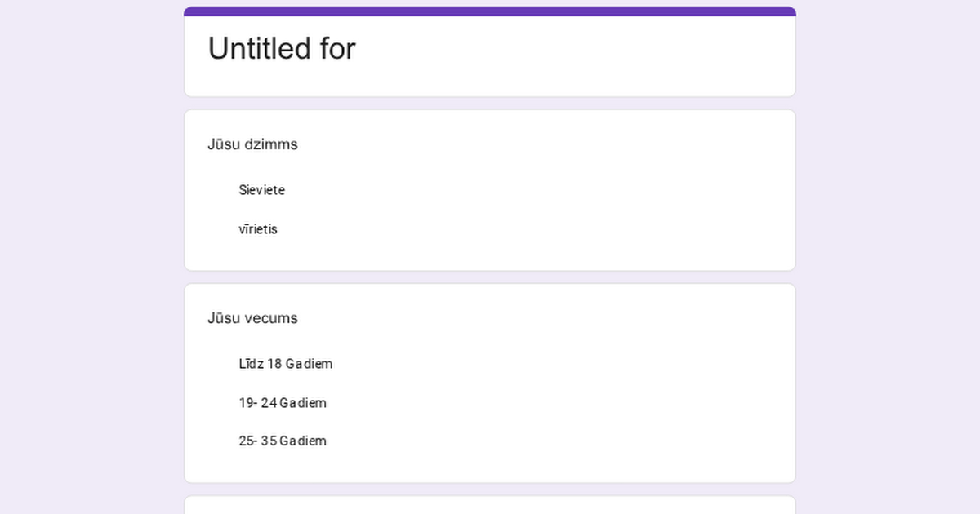This screenshot has height=514, width=980.
Task: Choose the "25- 35 Gadiem" age range
Action: coord(282,441)
